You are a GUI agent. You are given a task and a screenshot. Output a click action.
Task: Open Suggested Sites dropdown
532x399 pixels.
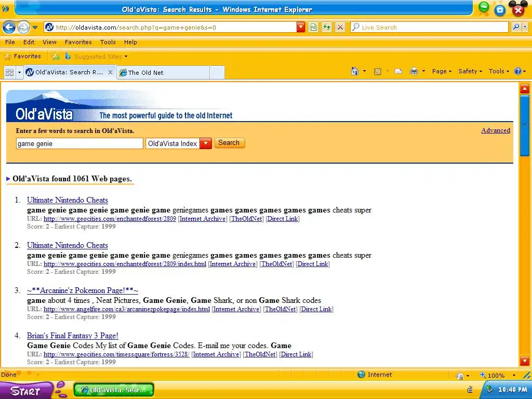[96, 56]
